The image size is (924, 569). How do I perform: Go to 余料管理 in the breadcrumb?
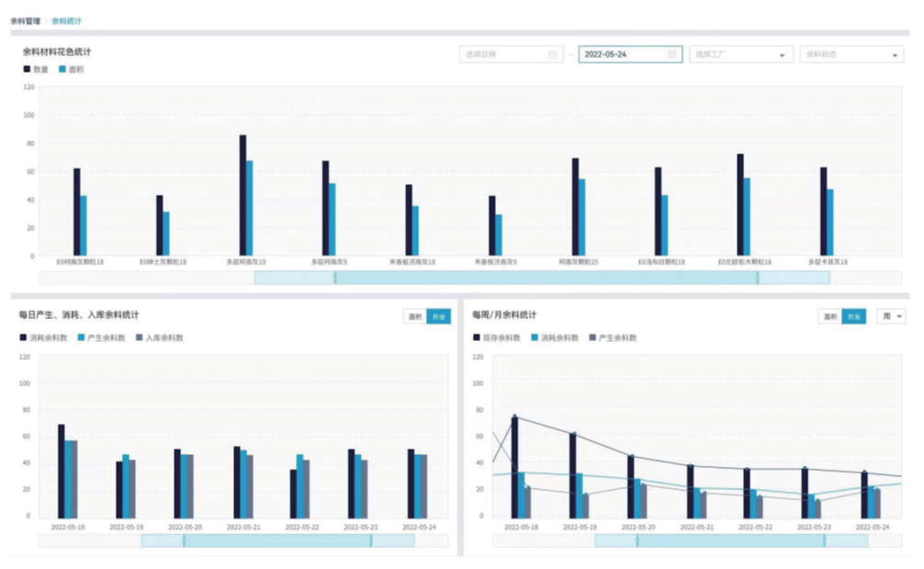click(x=26, y=21)
